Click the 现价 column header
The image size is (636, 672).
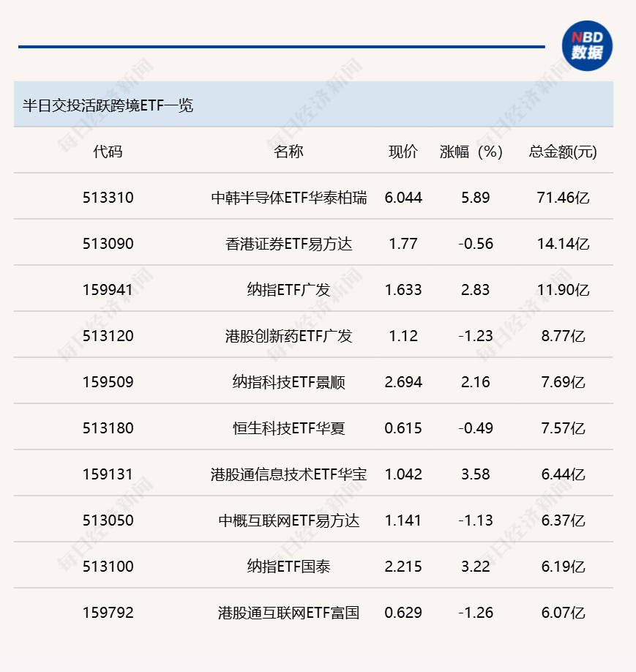(x=403, y=152)
